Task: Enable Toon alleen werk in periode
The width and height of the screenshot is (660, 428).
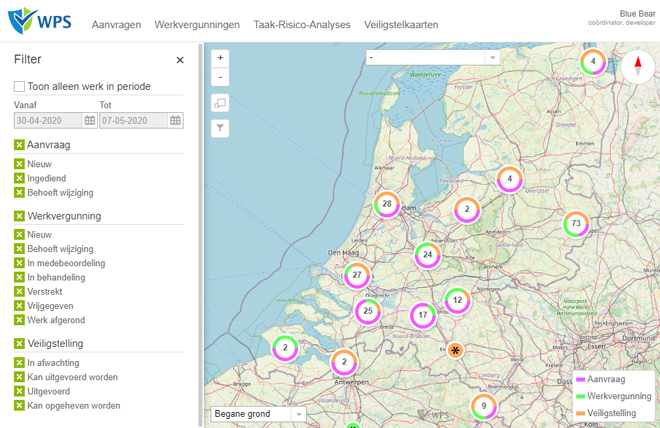Action: [19, 86]
